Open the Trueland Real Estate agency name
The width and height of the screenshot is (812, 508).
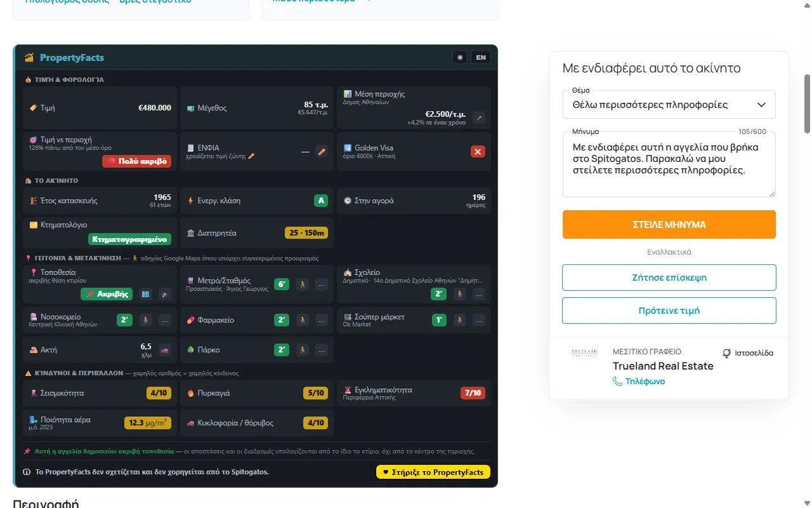tap(663, 366)
